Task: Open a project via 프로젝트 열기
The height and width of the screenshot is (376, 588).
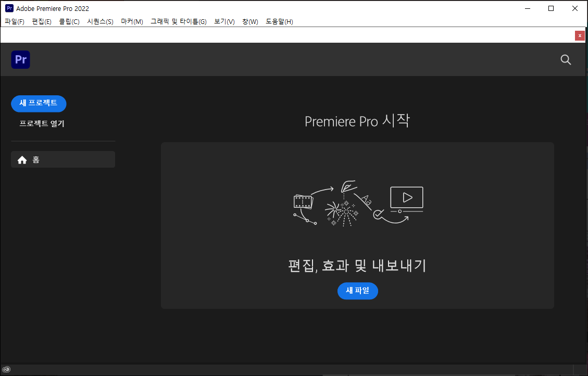Action: coord(42,123)
